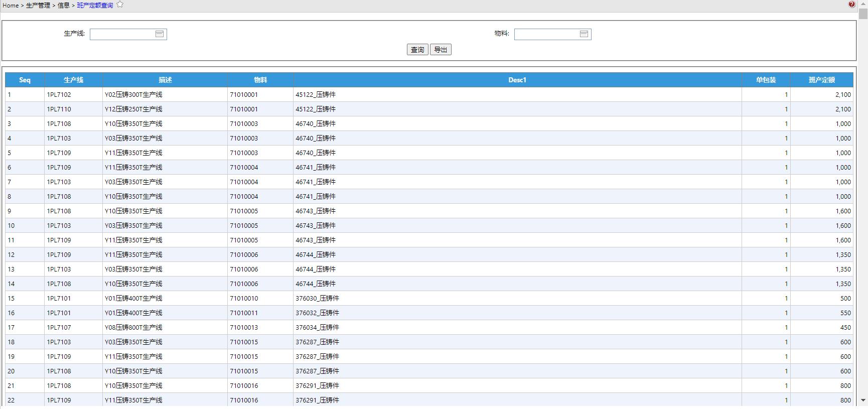Open 生产管理 breadcrumb link
This screenshot has height=409, width=868.
click(x=38, y=6)
